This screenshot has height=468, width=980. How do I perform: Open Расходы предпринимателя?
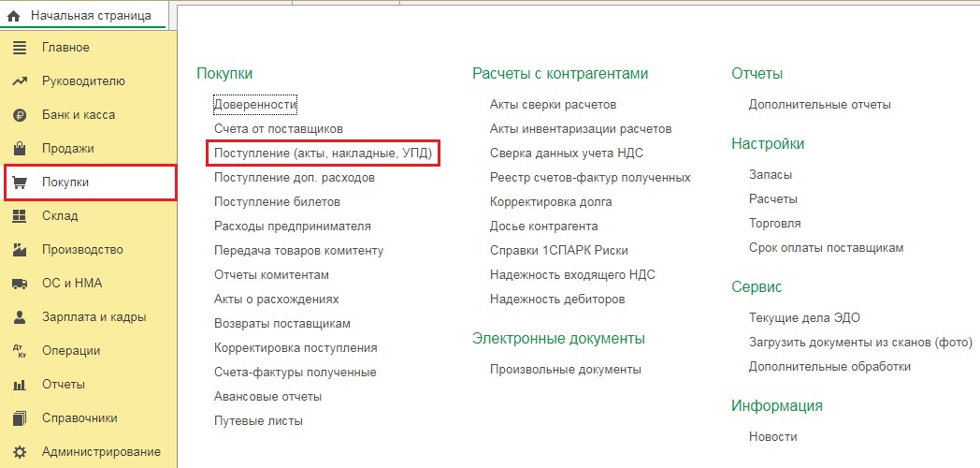293,227
